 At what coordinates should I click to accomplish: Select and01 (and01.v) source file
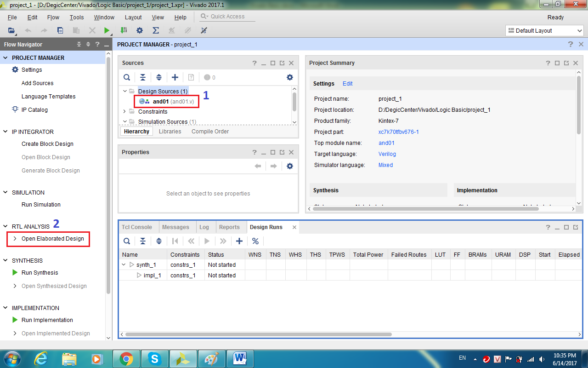(167, 101)
